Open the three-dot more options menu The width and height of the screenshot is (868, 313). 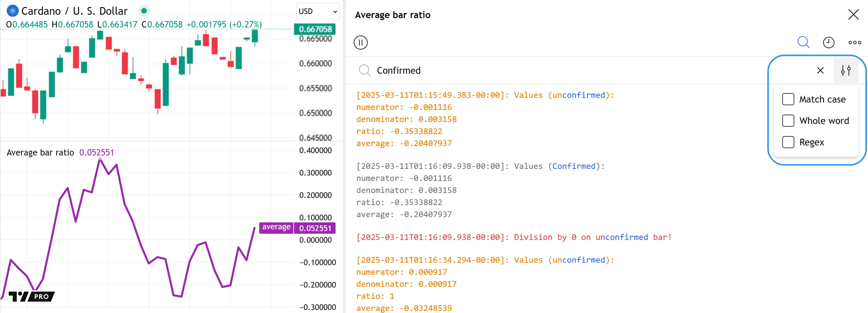[854, 43]
